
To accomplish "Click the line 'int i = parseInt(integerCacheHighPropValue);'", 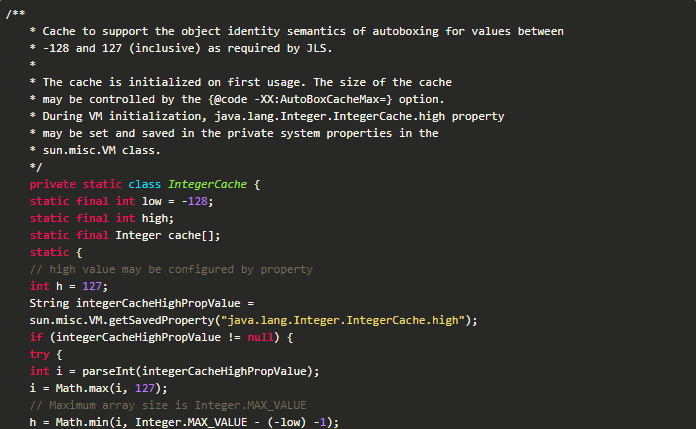I will pyautogui.click(x=174, y=371).
